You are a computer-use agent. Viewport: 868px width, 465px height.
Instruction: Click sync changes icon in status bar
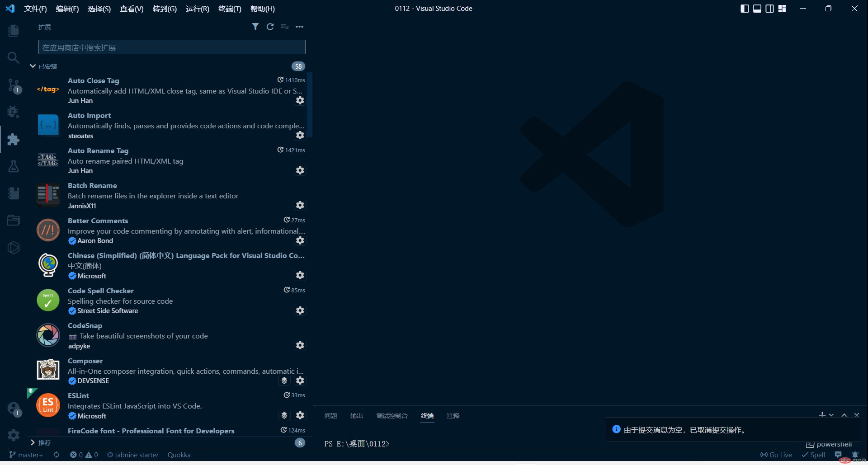57,455
